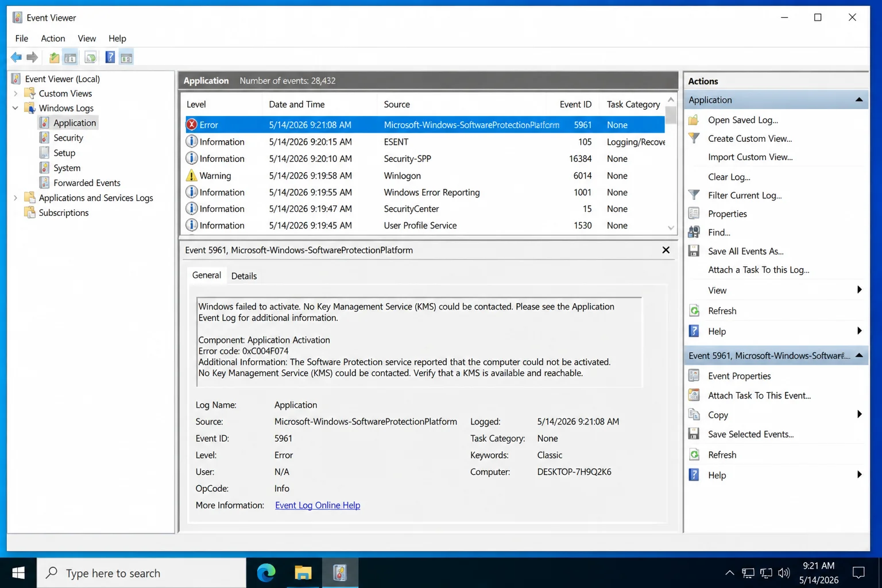Sort events by Event ID column
This screenshot has width=882, height=588.
pyautogui.click(x=575, y=105)
